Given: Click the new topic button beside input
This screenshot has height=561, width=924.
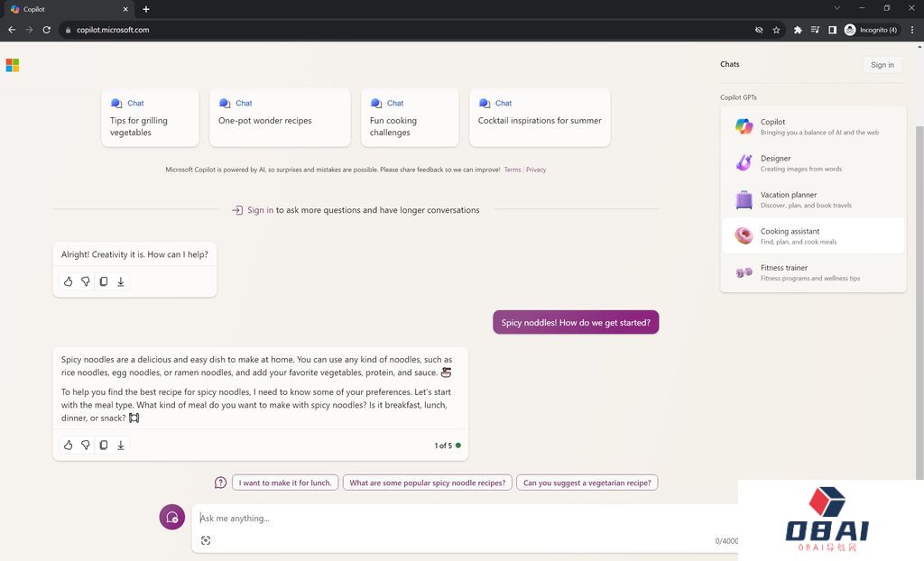Looking at the screenshot, I should click(x=172, y=518).
